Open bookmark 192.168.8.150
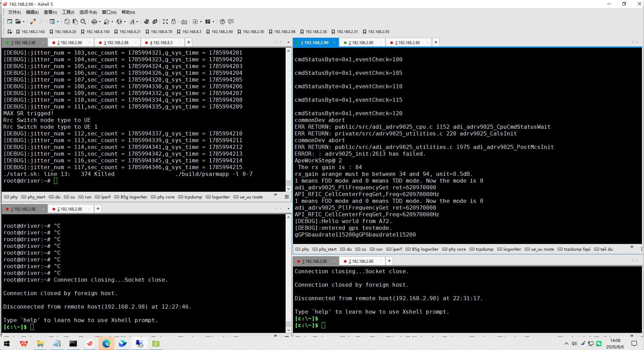 coord(95,32)
